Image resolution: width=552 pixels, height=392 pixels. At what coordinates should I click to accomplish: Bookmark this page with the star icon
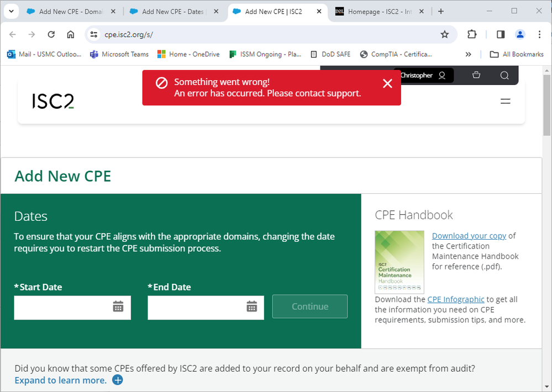(x=444, y=34)
